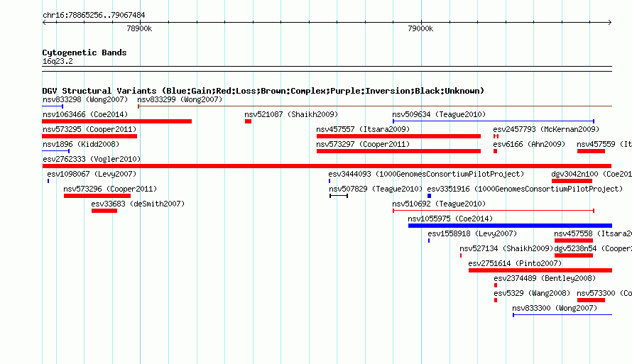Click the esv3351916 small blue square
The width and height of the screenshot is (632, 364).
tap(429, 196)
